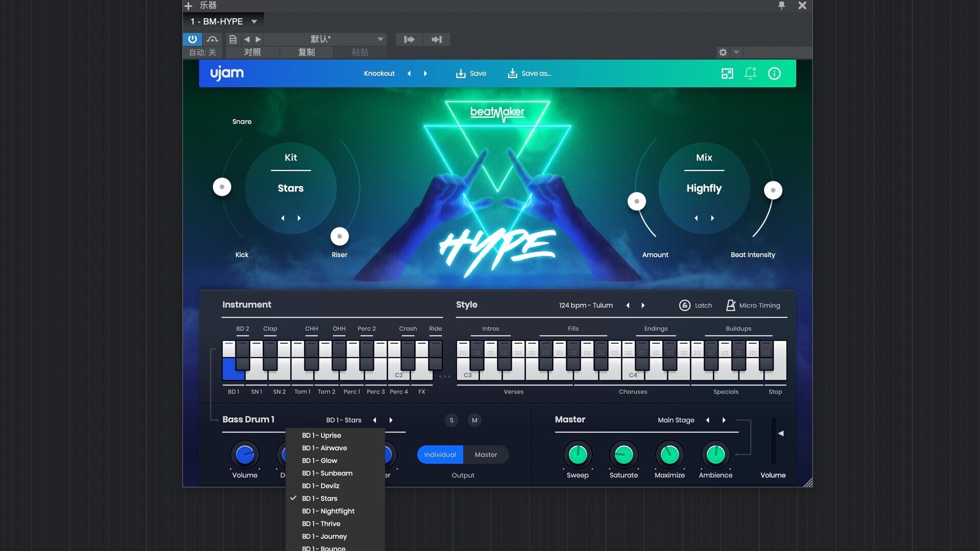This screenshot has height=551, width=980.
Task: Adjust the Beat Intensity knob
Action: pos(773,190)
